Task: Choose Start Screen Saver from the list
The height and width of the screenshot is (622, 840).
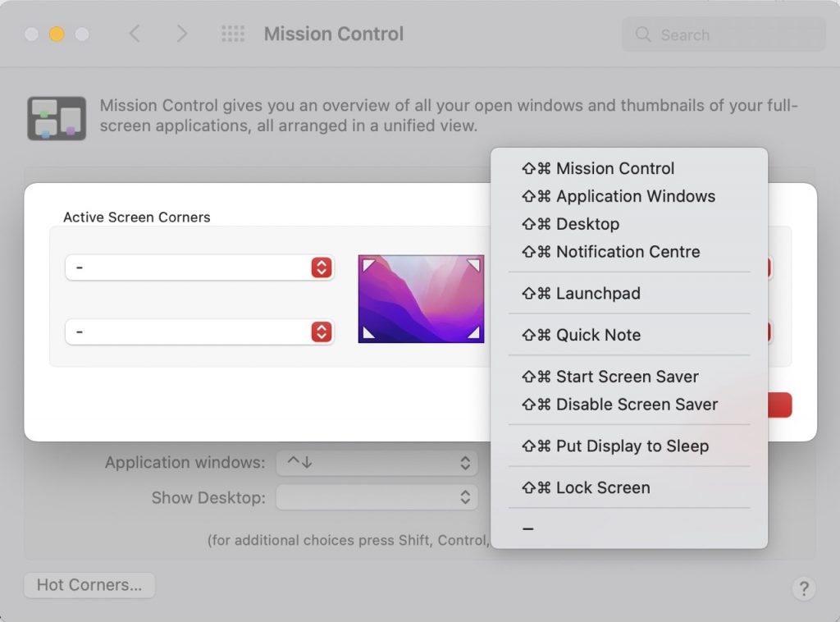Action: [x=627, y=377]
